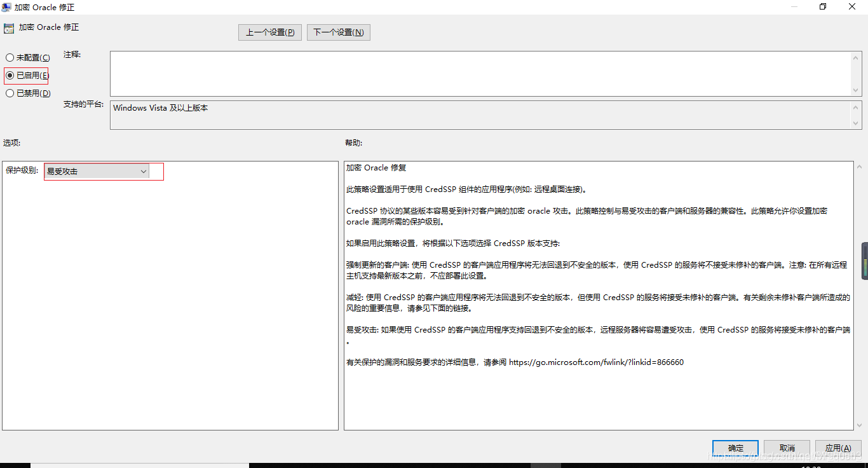Click the 加密 Oracle 修复 help heading
Viewport: 868px width, 468px height.
tap(376, 168)
